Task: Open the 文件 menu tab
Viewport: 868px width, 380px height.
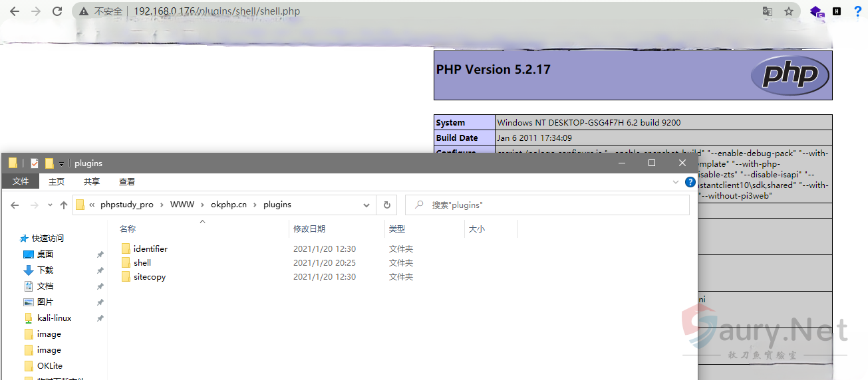Action: (21, 182)
